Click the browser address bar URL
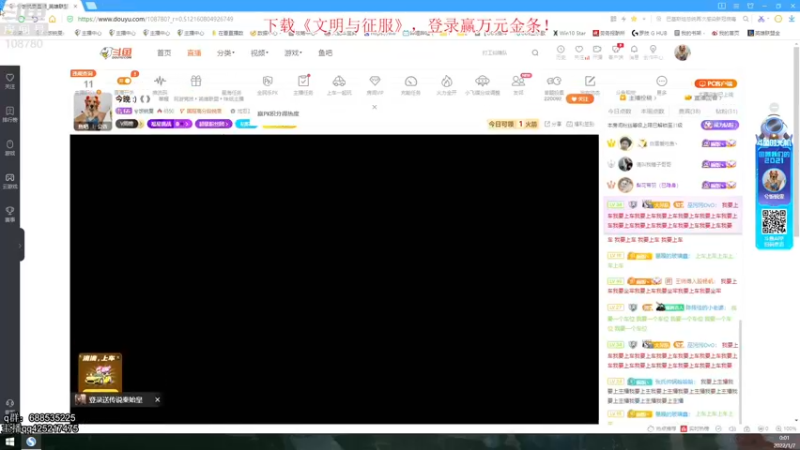The image size is (800, 450). click(156, 19)
